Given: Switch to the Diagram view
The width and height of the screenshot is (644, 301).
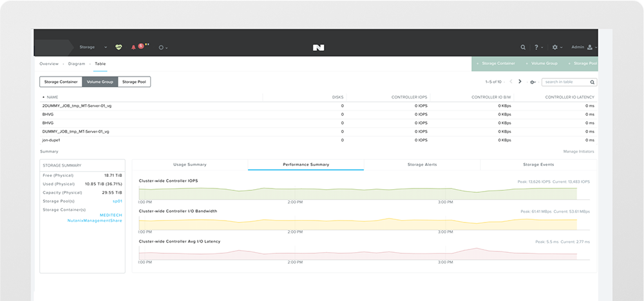Looking at the screenshot, I should click(x=77, y=64).
